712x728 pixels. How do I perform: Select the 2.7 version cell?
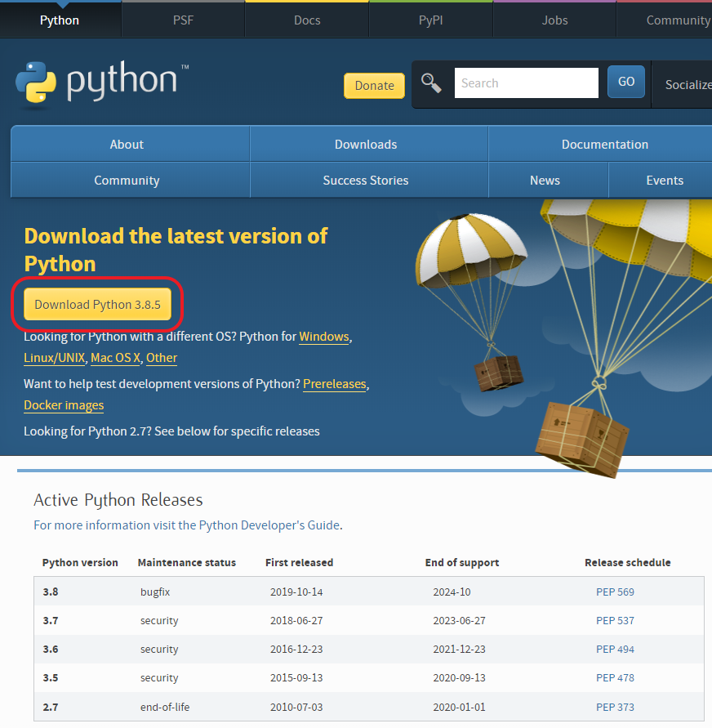tap(51, 707)
